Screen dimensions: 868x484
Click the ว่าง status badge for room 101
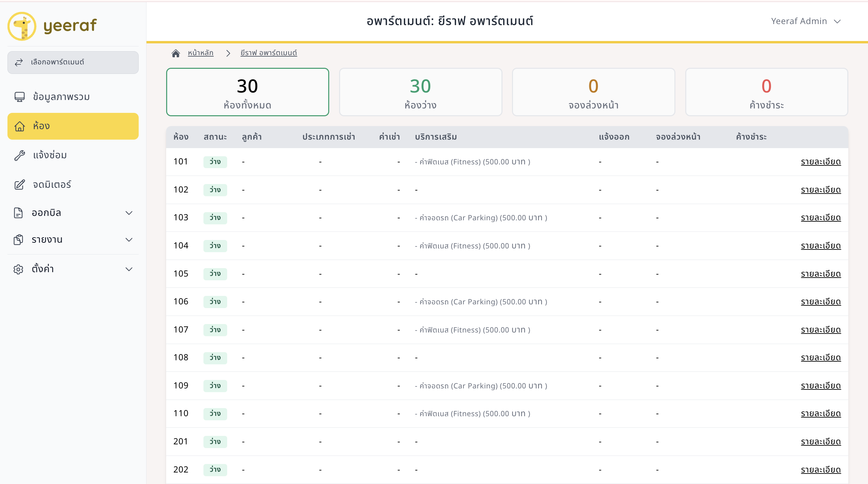(215, 162)
